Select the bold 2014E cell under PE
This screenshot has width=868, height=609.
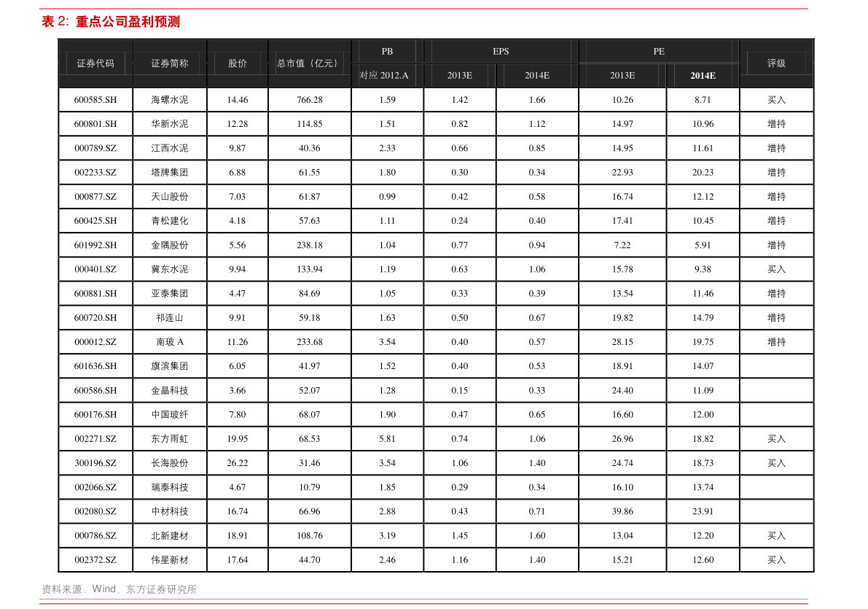pyautogui.click(x=703, y=75)
